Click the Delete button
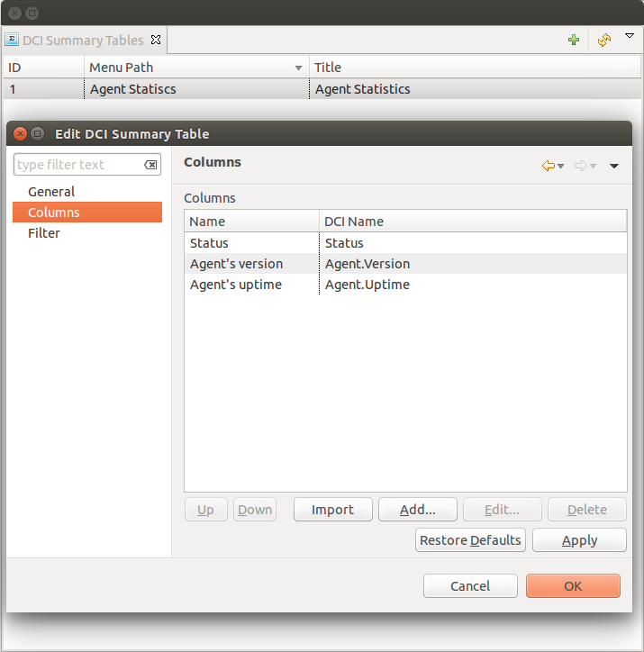Image resolution: width=644 pixels, height=652 pixels. pyautogui.click(x=587, y=510)
